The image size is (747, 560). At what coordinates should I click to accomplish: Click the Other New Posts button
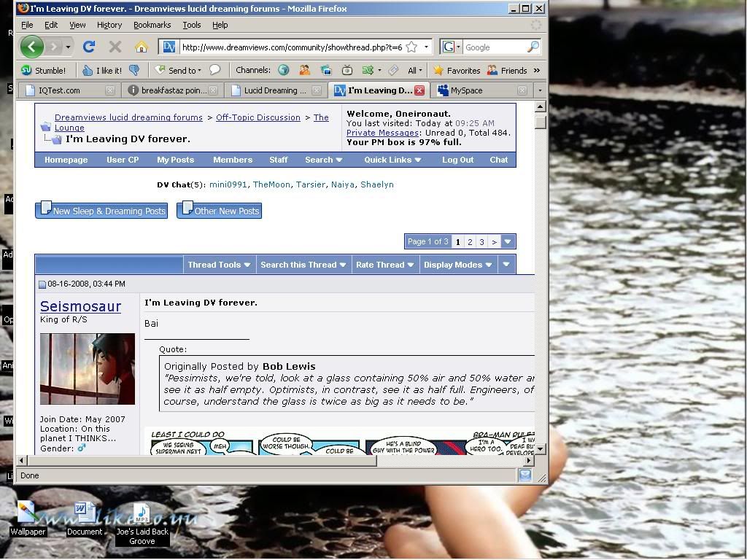click(x=219, y=211)
